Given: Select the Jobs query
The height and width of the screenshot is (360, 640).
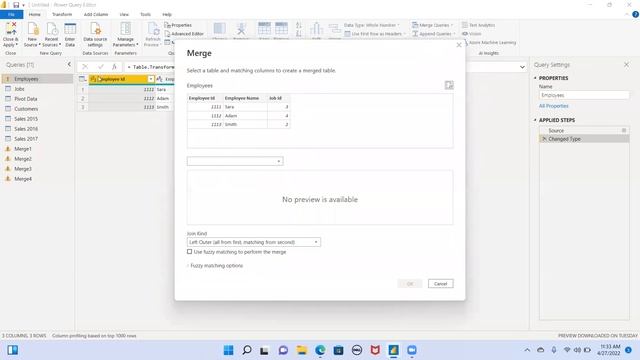Looking at the screenshot, I should tap(19, 89).
